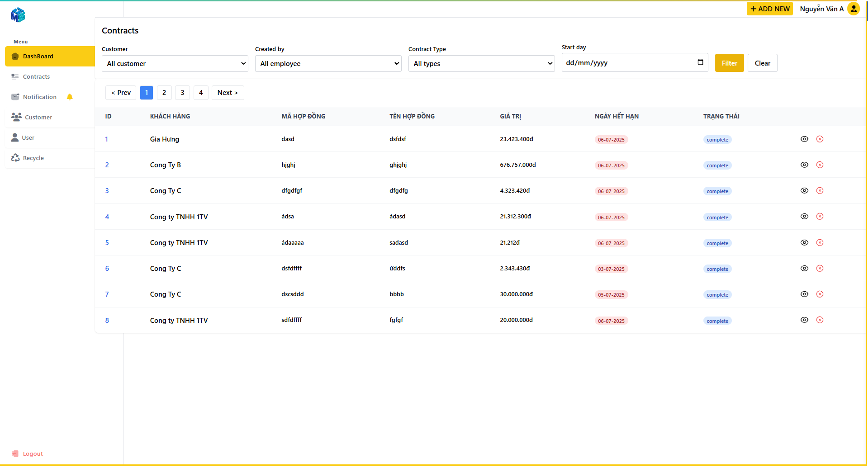The height and width of the screenshot is (468, 868).
Task: Click the user avatar icon at top right
Action: pyautogui.click(x=853, y=9)
